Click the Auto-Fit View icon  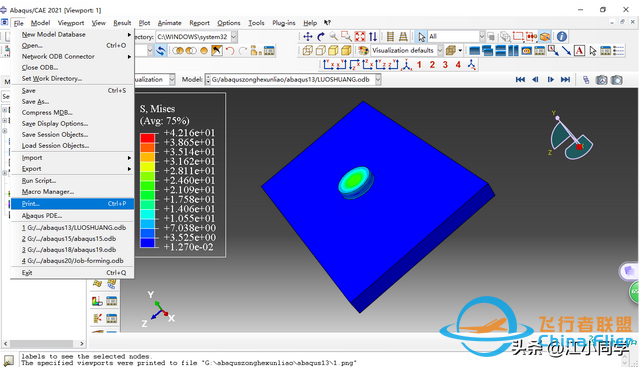click(x=360, y=37)
